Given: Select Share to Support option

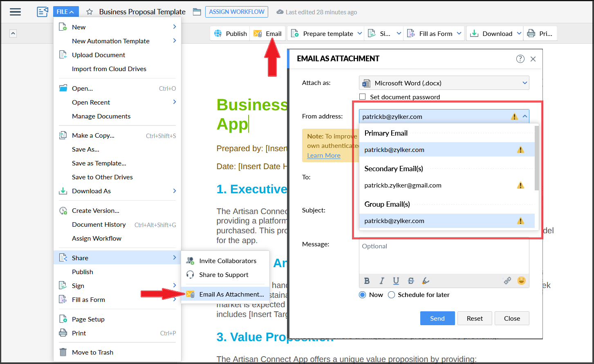Looking at the screenshot, I should pos(225,275).
